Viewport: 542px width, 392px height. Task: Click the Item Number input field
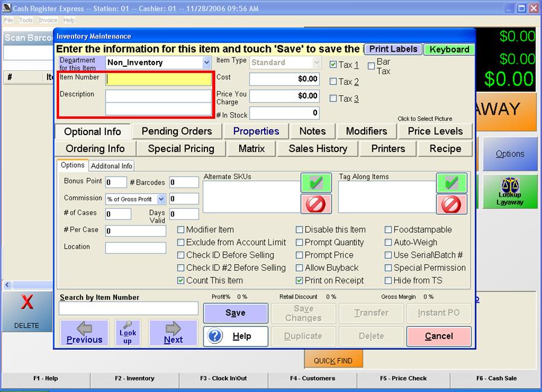(159, 79)
